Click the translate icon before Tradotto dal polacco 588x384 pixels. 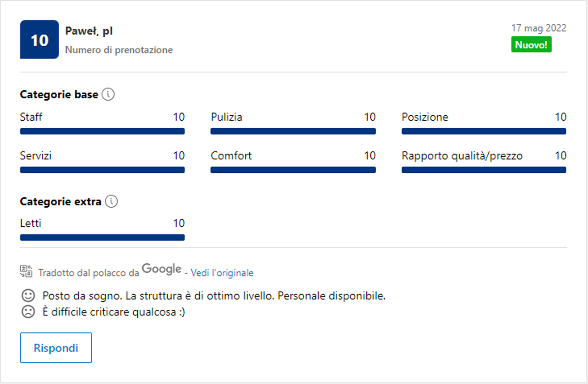(26, 271)
